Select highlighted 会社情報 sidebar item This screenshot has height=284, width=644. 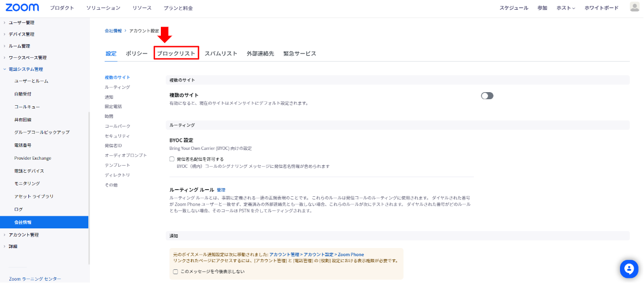[44, 222]
